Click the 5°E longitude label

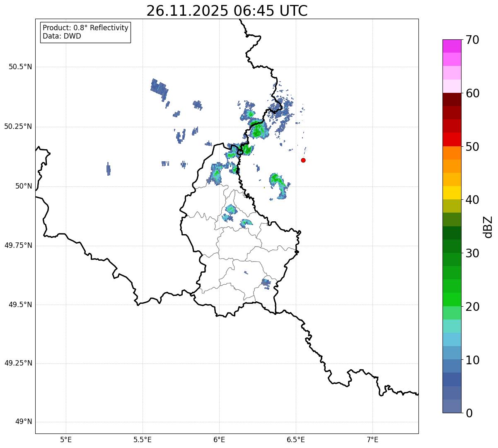click(66, 440)
